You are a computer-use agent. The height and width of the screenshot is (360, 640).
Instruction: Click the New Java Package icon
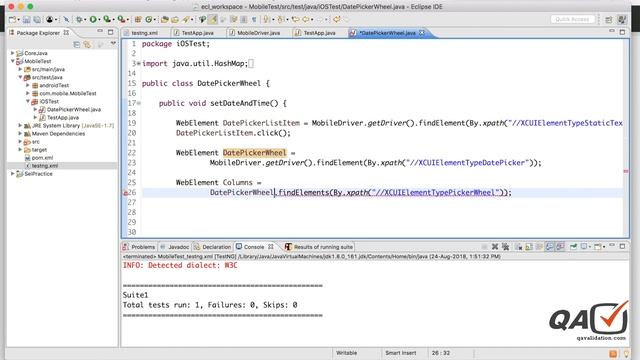click(x=138, y=19)
